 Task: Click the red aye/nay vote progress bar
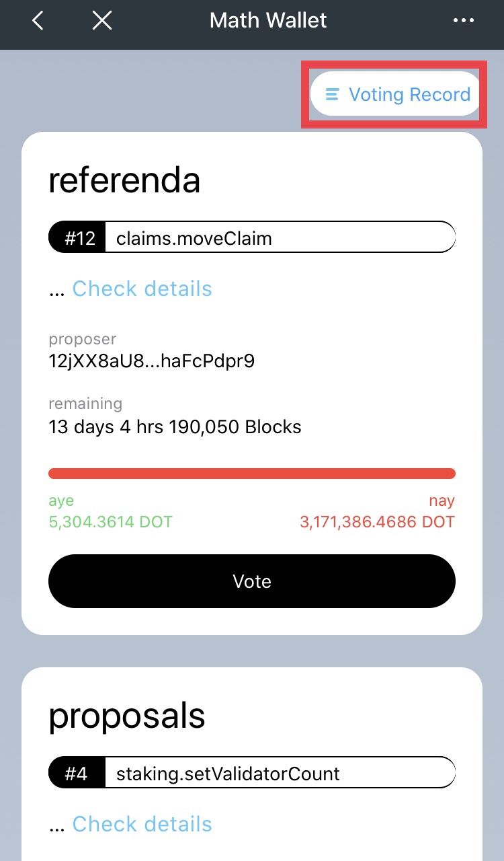[x=252, y=474]
